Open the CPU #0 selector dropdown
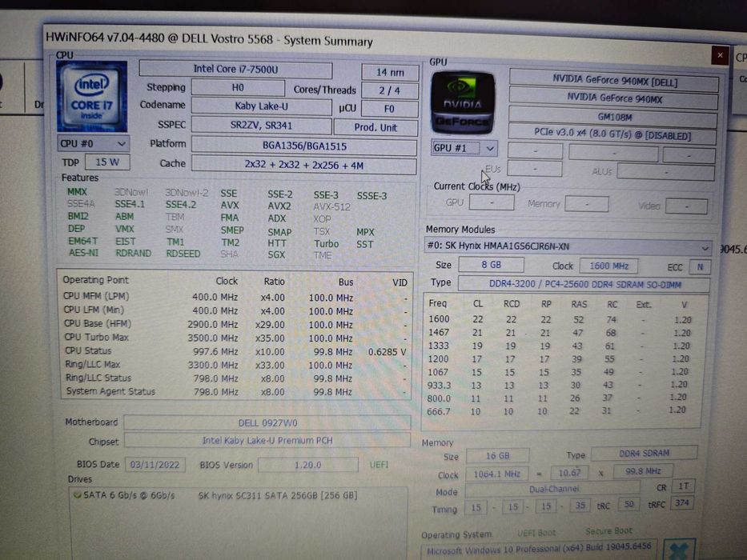 pyautogui.click(x=94, y=143)
